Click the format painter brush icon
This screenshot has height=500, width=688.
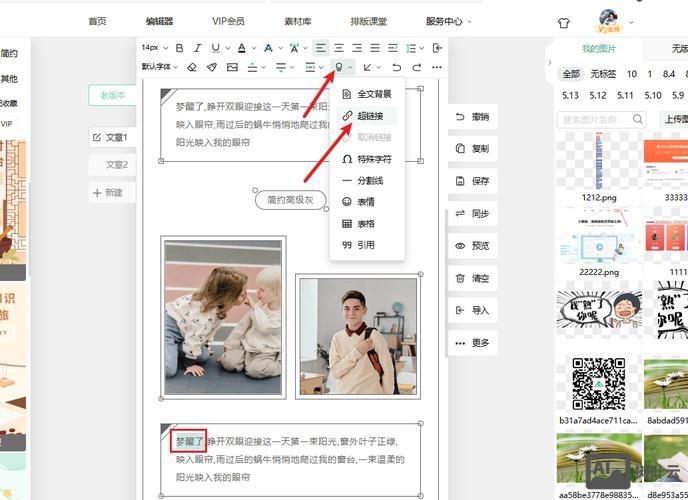coord(212,67)
